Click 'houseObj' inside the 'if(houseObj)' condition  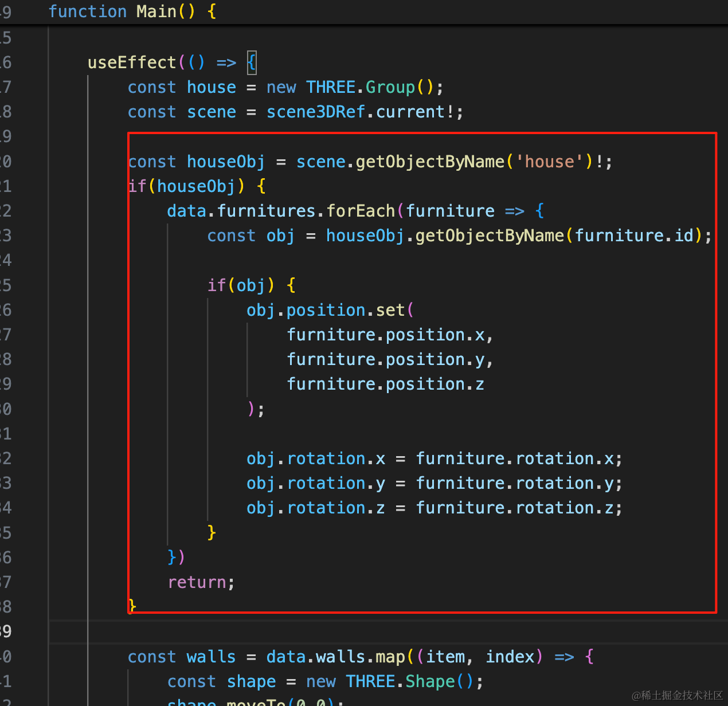tap(196, 186)
